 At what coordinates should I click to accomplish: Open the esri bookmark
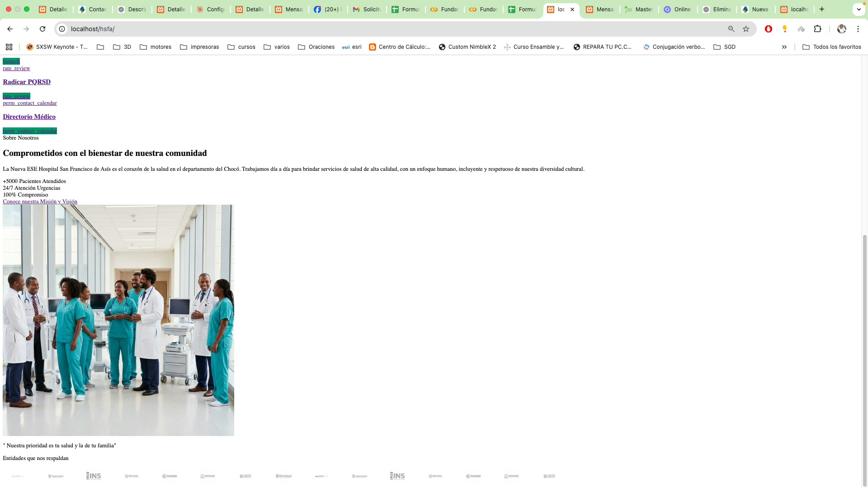pyautogui.click(x=352, y=47)
